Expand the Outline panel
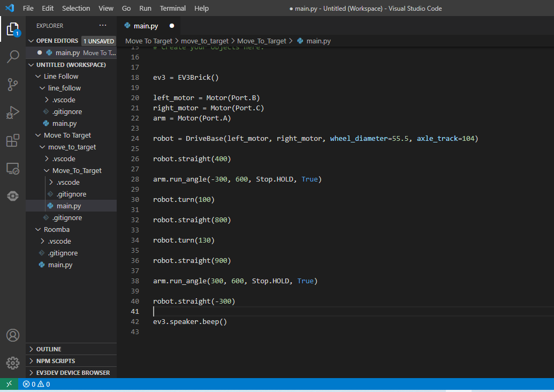The image size is (554, 392). point(71,349)
